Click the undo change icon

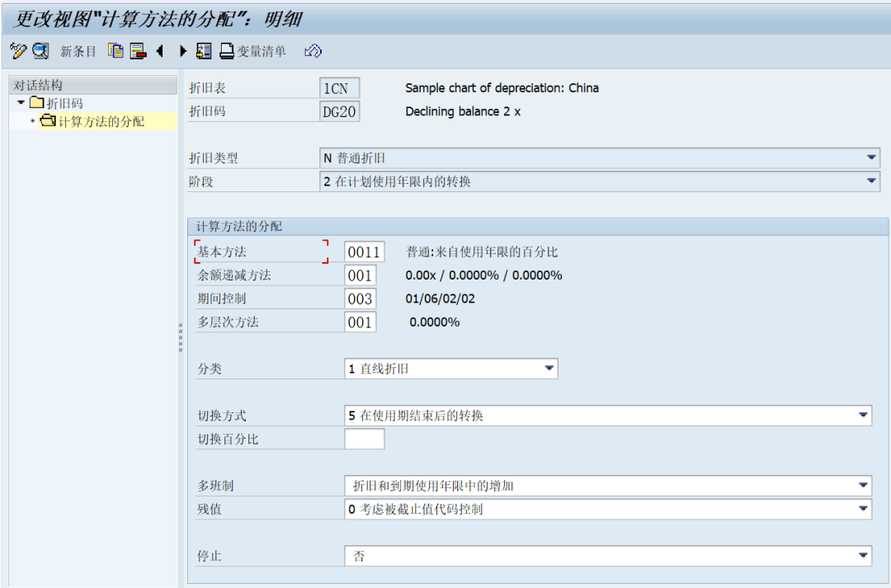pyautogui.click(x=313, y=51)
